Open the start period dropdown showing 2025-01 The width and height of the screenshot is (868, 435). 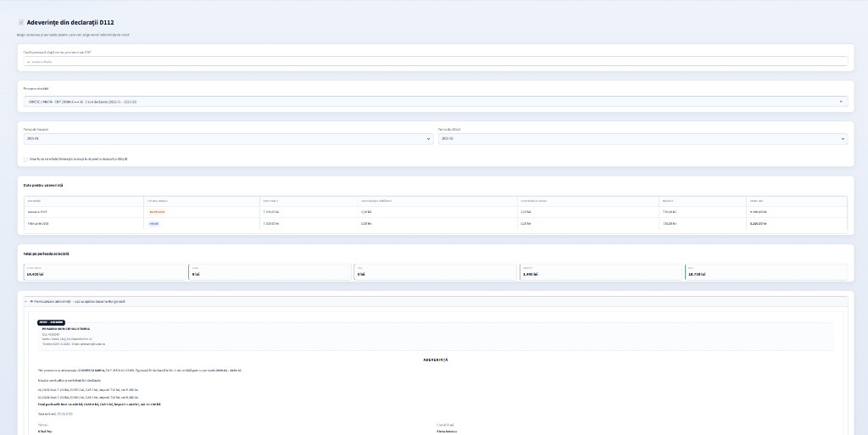(228, 139)
